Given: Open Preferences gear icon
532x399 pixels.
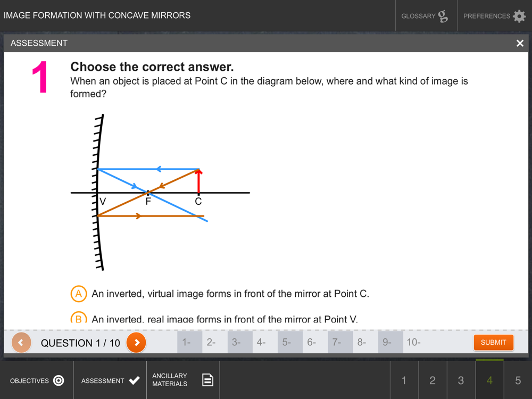Looking at the screenshot, I should (x=519, y=16).
